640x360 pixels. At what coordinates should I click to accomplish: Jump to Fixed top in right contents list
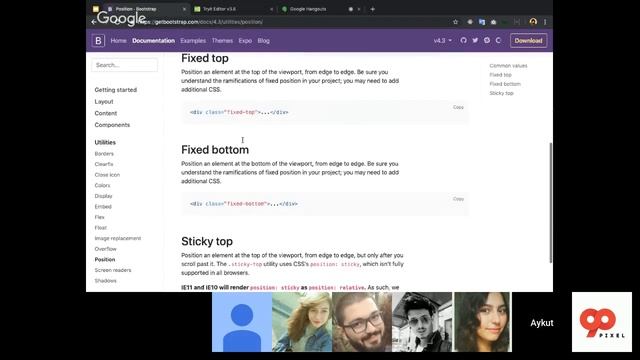click(500, 75)
